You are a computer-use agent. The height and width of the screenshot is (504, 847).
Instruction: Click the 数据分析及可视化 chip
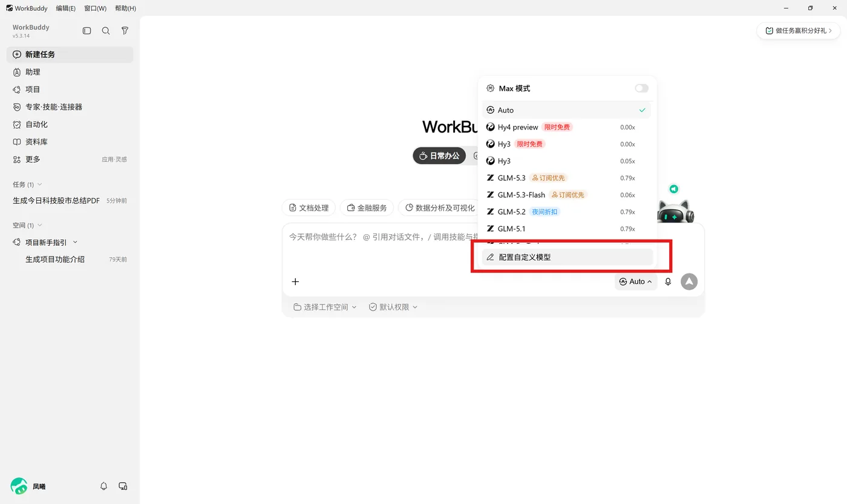click(x=440, y=208)
